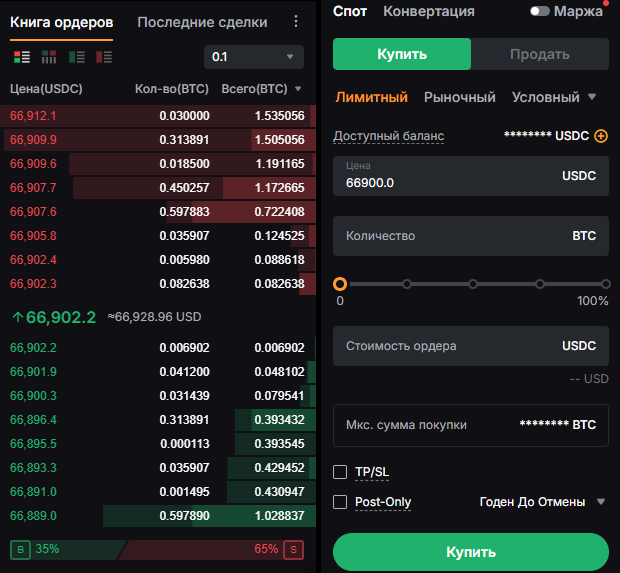Click the red S sell ratio badge
Image resolution: width=620 pixels, height=573 pixels.
(x=293, y=549)
